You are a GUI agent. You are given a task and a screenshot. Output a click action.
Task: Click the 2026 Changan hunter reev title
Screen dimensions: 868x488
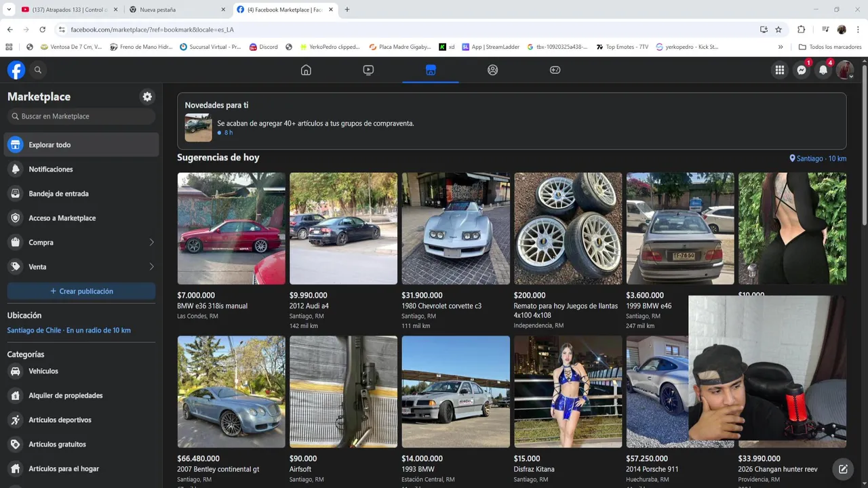778,469
